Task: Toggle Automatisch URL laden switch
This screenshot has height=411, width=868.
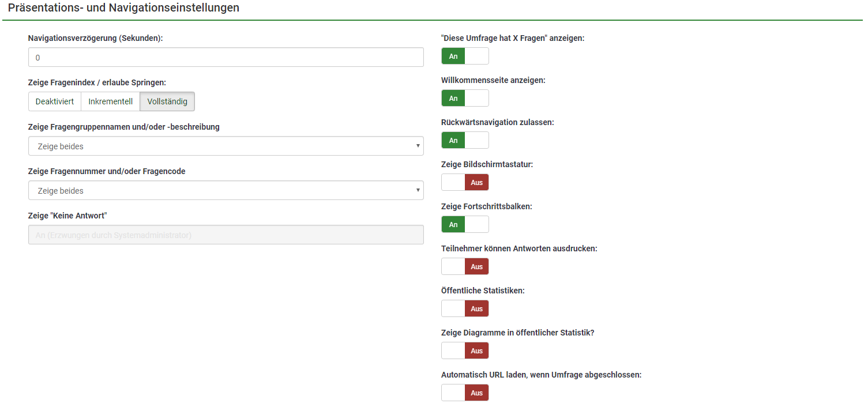Action: pos(465,393)
